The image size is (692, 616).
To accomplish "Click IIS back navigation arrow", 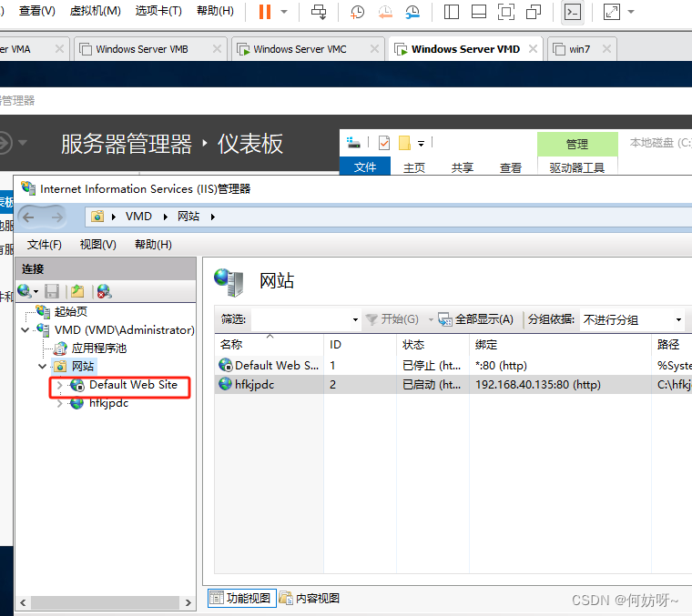I will pyautogui.click(x=29, y=217).
